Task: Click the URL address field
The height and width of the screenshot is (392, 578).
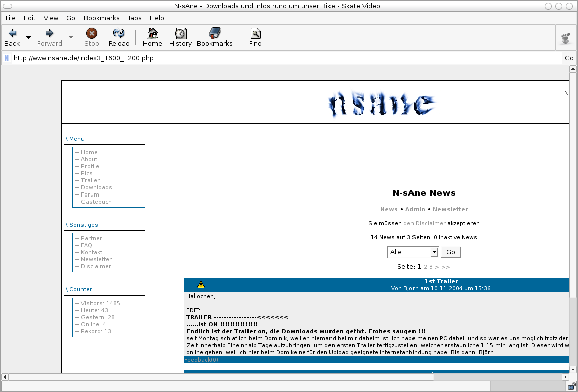Action: click(287, 58)
